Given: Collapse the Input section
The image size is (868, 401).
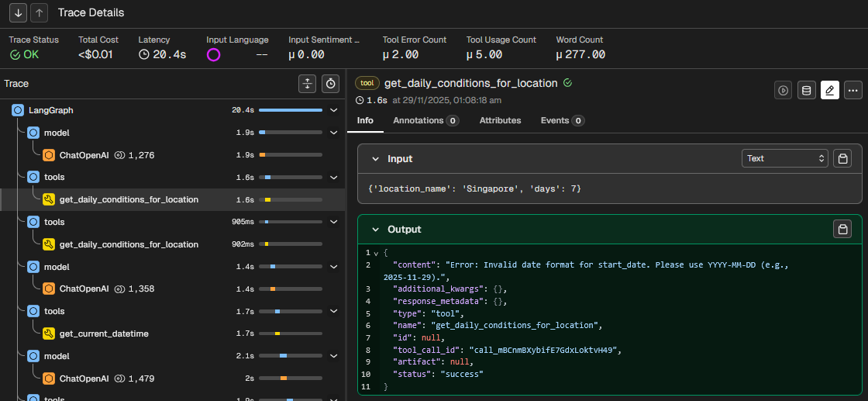Looking at the screenshot, I should click(375, 158).
